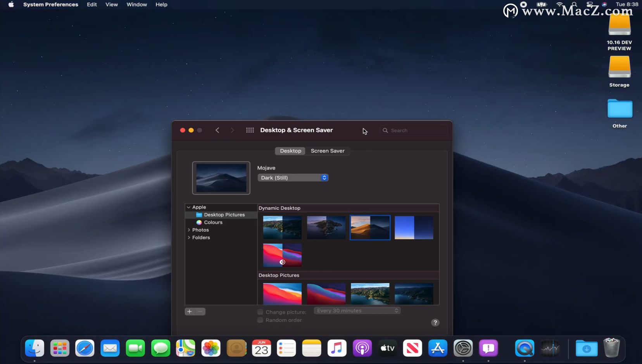The width and height of the screenshot is (642, 364).
Task: Select Solar Gradients blue dynamic thumbnail
Action: 414,228
